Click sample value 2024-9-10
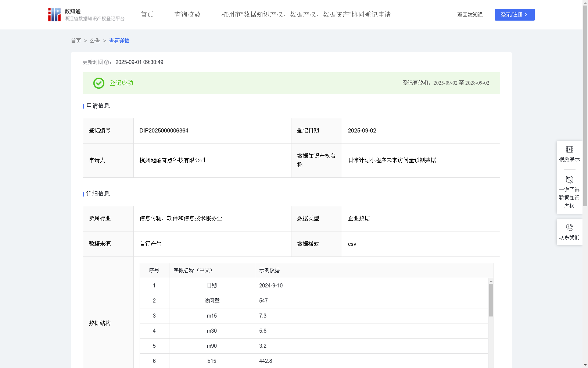 (271, 286)
